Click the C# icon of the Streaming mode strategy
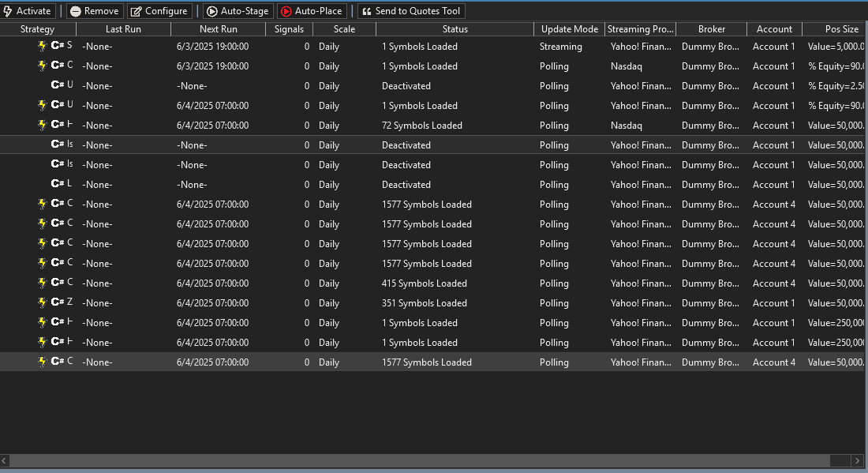Image resolution: width=868 pixels, height=473 pixels. [x=58, y=46]
